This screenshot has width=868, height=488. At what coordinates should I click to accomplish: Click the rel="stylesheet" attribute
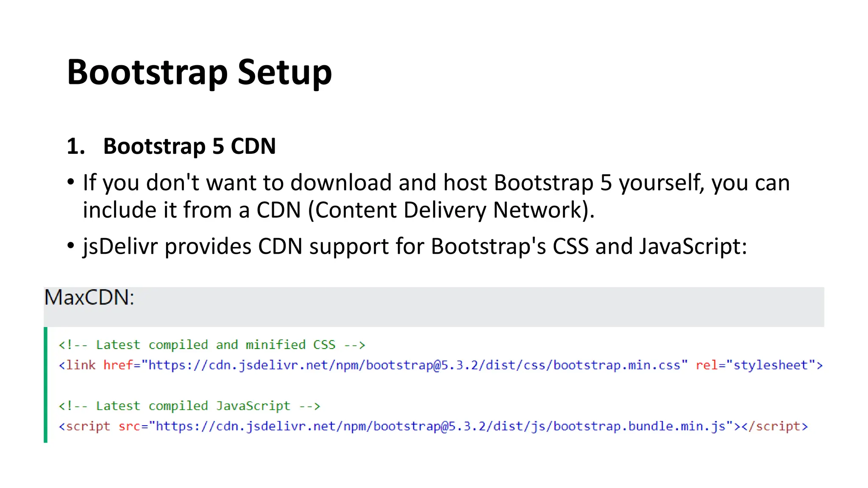[x=756, y=365]
